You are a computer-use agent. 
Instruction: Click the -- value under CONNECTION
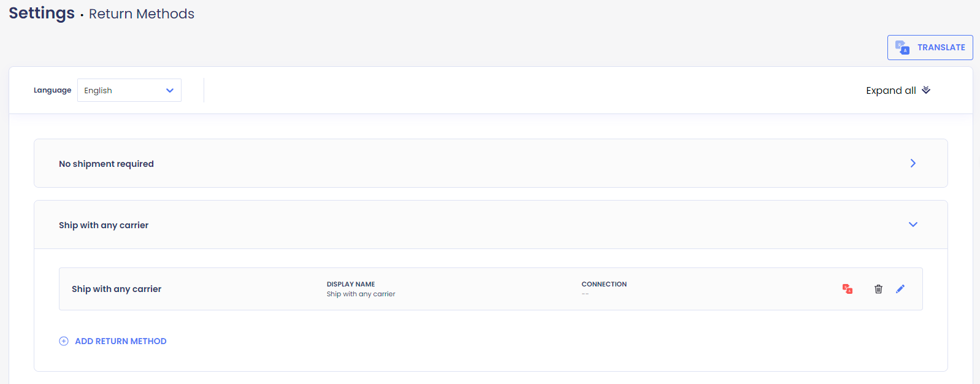[585, 294]
